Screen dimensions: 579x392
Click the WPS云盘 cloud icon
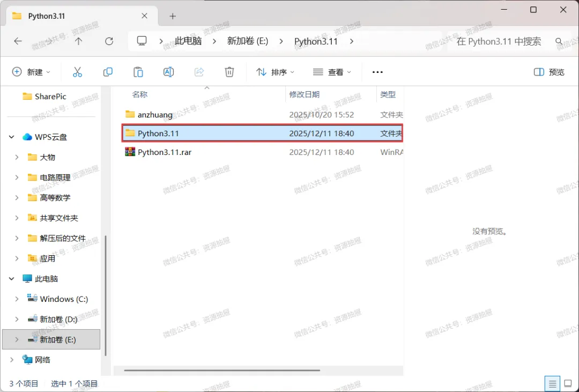coord(27,137)
